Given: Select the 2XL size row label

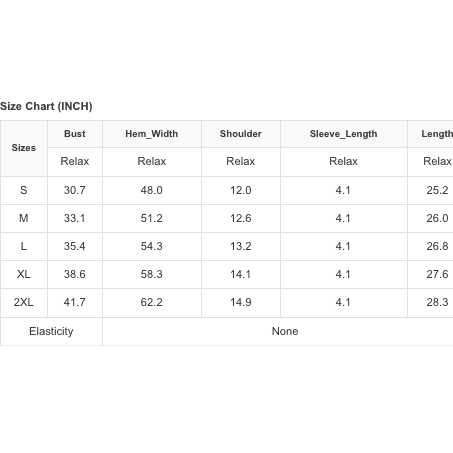Looking at the screenshot, I should [24, 302].
